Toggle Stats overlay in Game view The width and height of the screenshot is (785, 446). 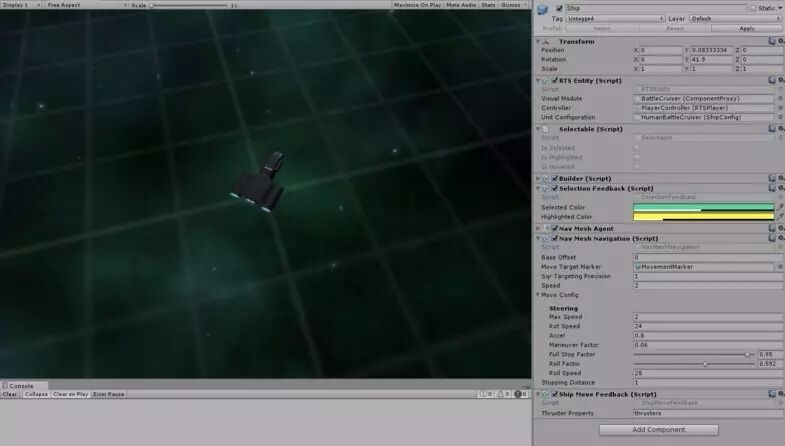point(488,5)
